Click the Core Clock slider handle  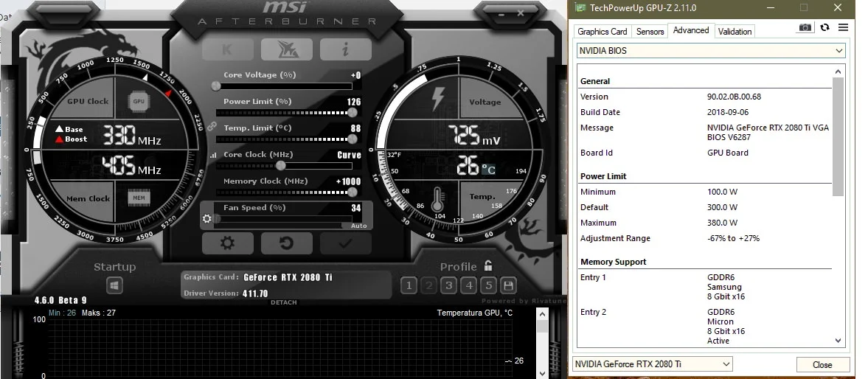point(281,165)
